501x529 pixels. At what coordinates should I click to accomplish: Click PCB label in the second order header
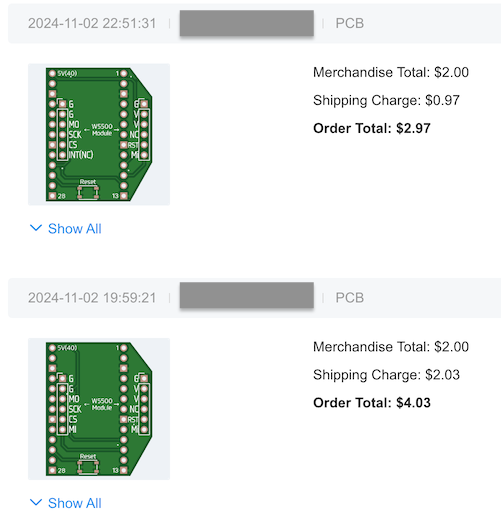pyautogui.click(x=350, y=298)
